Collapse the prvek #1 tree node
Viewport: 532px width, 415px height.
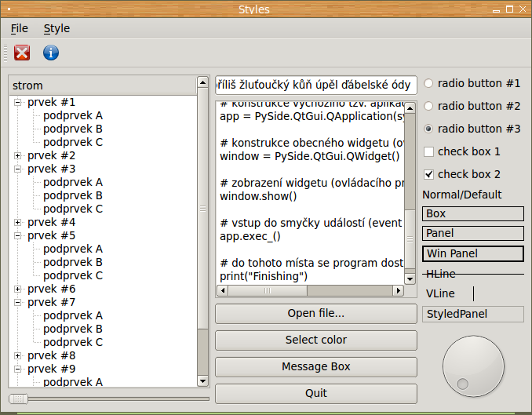(x=17, y=102)
